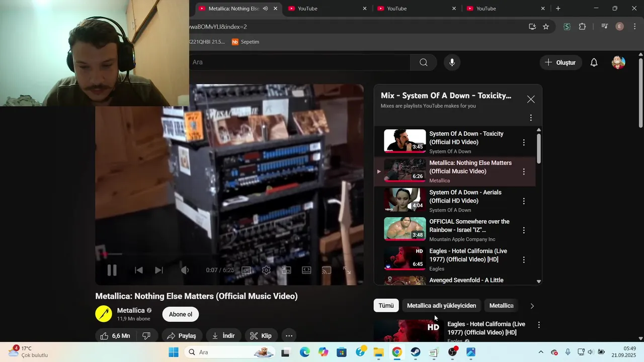Open more actions menu below the video
The height and width of the screenshot is (362, 644).
click(x=289, y=336)
